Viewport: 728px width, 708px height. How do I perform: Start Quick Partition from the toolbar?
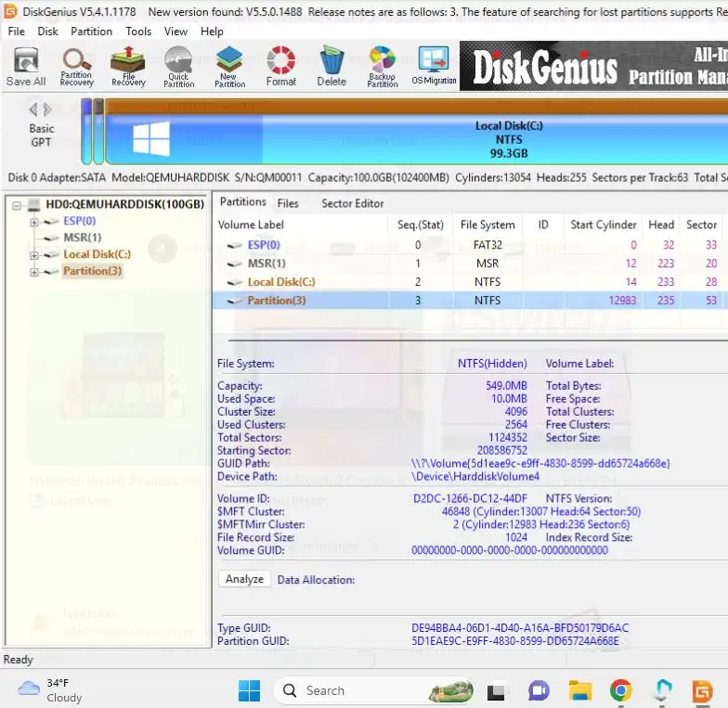point(178,67)
